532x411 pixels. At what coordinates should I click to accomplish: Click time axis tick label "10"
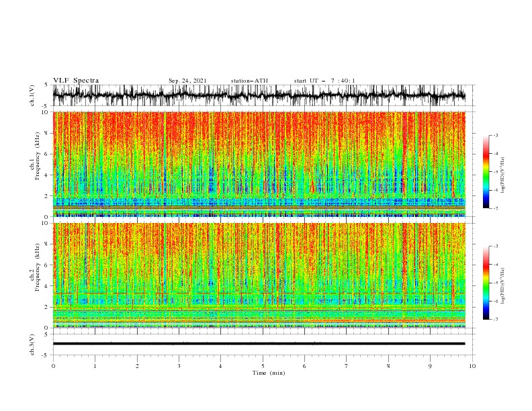pos(472,366)
